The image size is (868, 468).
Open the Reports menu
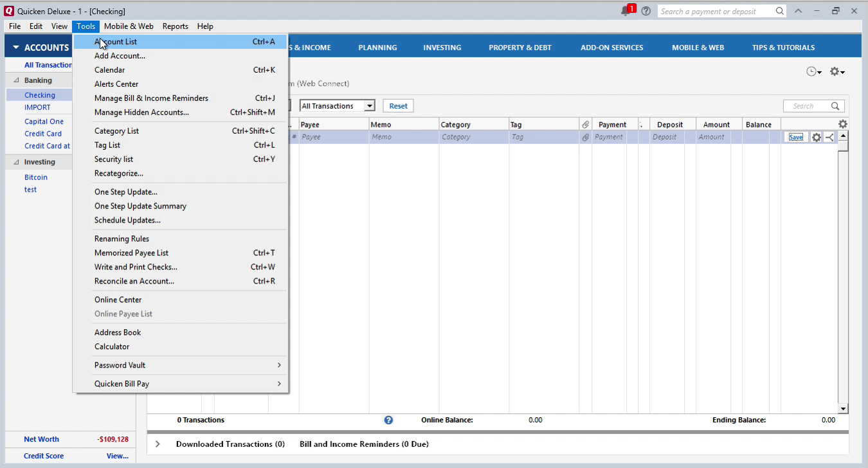175,26
